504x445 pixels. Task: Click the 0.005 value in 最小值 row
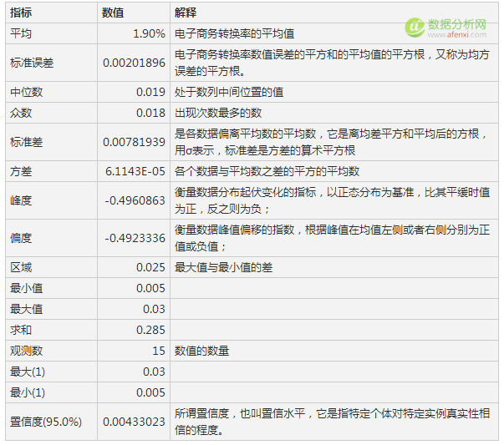coord(150,288)
